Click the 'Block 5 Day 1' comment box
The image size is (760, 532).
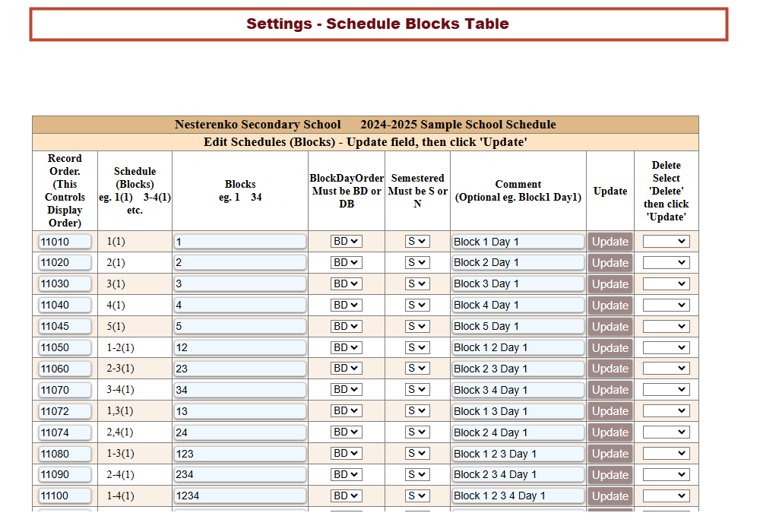pyautogui.click(x=518, y=326)
